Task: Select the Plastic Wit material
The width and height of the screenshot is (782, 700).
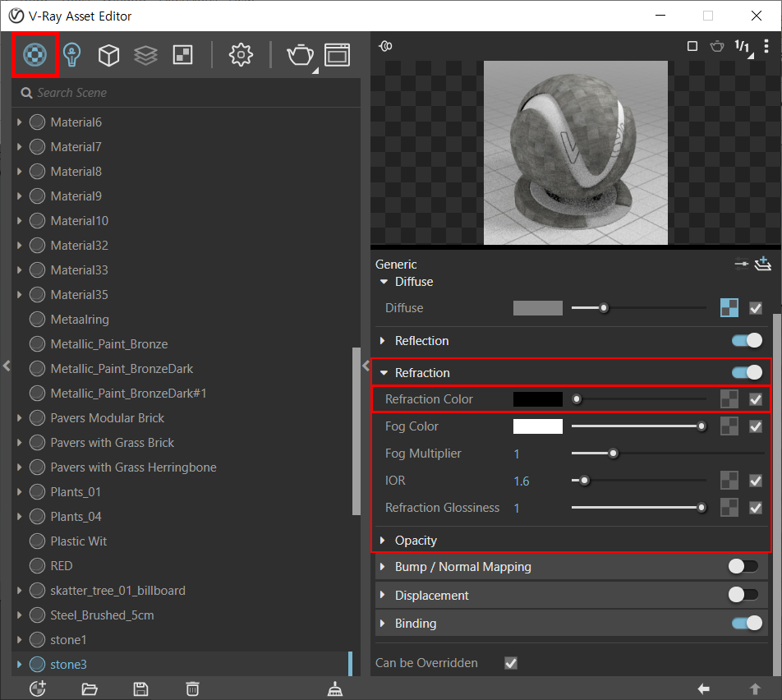Action: coord(78,541)
